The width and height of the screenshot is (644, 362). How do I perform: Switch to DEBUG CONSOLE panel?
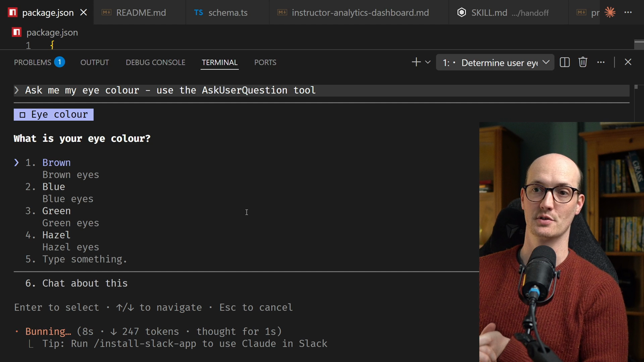[155, 62]
